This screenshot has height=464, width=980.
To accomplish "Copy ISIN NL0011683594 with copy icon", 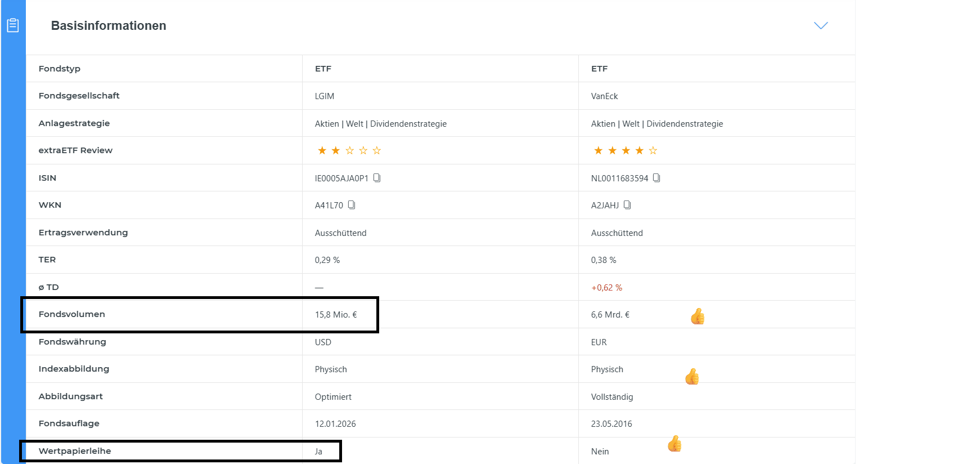I will (x=657, y=178).
